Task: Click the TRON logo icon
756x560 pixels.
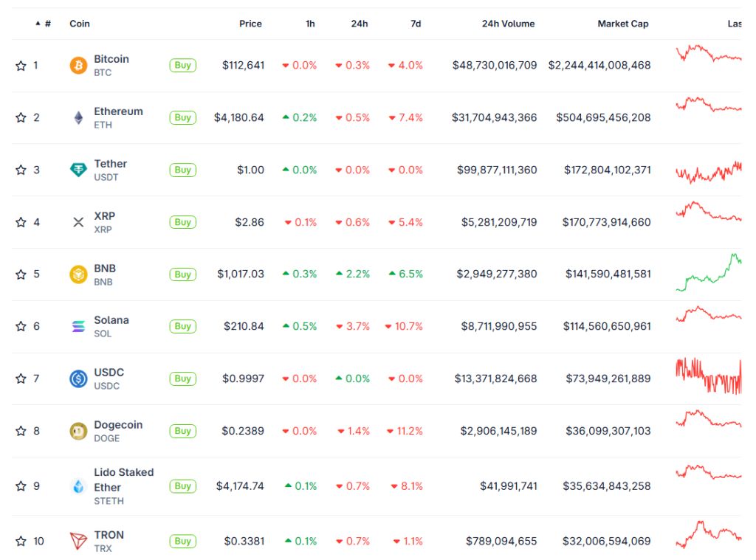Action: coord(78,541)
